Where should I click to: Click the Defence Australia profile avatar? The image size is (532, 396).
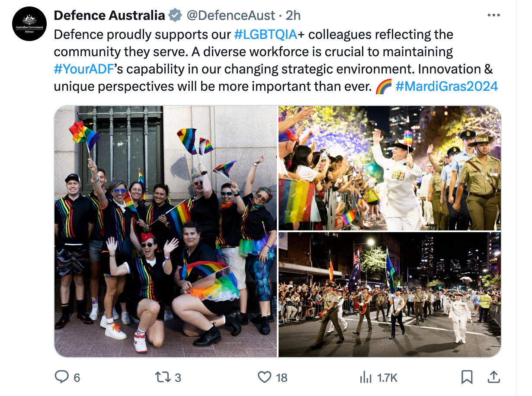pos(29,24)
